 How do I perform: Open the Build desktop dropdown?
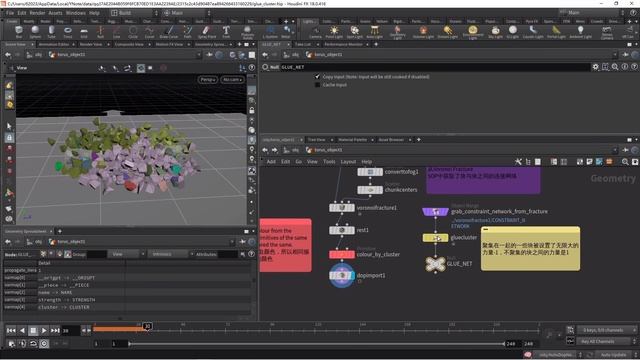click(134, 13)
